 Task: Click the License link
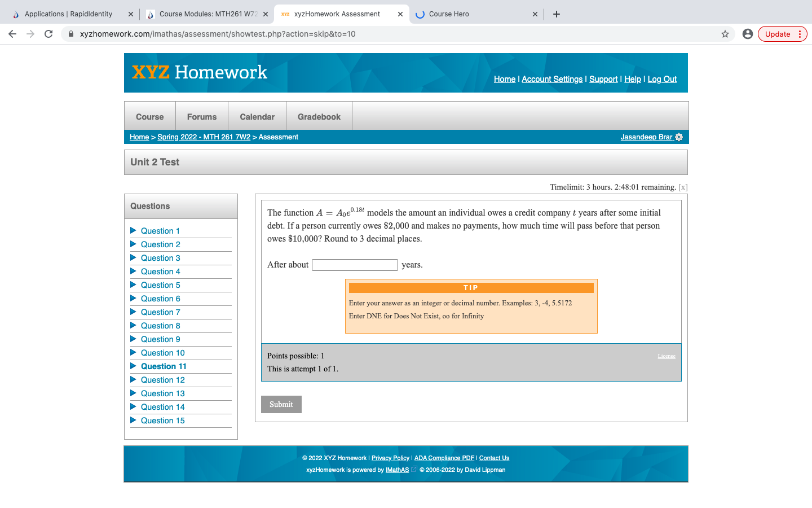click(x=667, y=356)
